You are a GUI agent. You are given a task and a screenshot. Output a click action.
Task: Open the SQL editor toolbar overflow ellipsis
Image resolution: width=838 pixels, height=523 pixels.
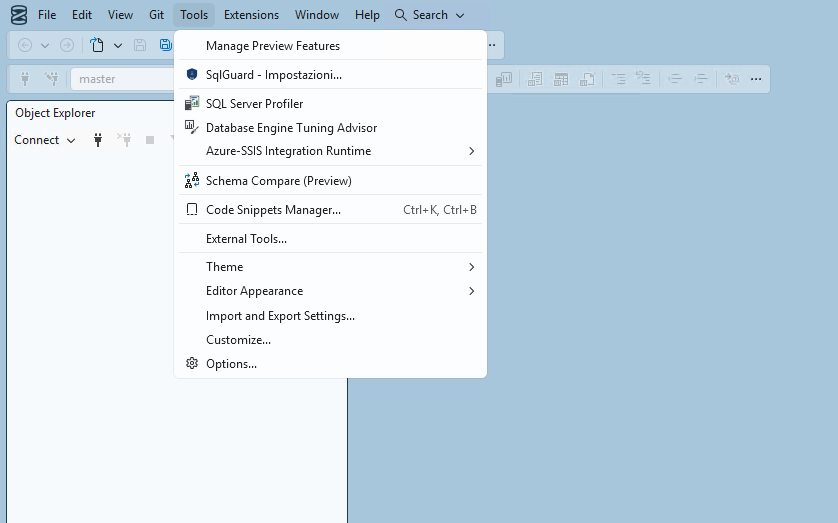click(x=756, y=79)
